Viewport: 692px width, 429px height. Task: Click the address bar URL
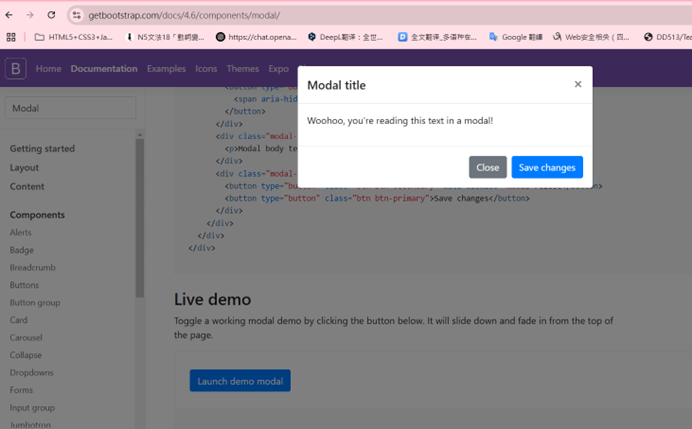184,15
